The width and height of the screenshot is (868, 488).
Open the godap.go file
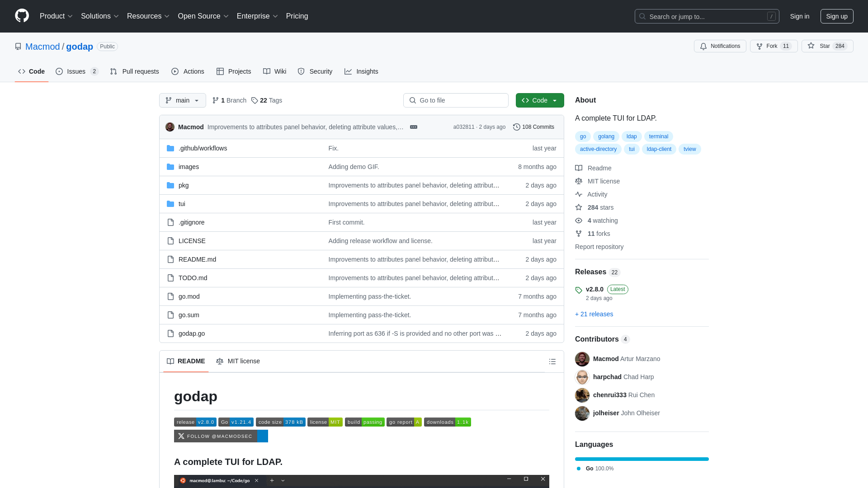click(191, 333)
